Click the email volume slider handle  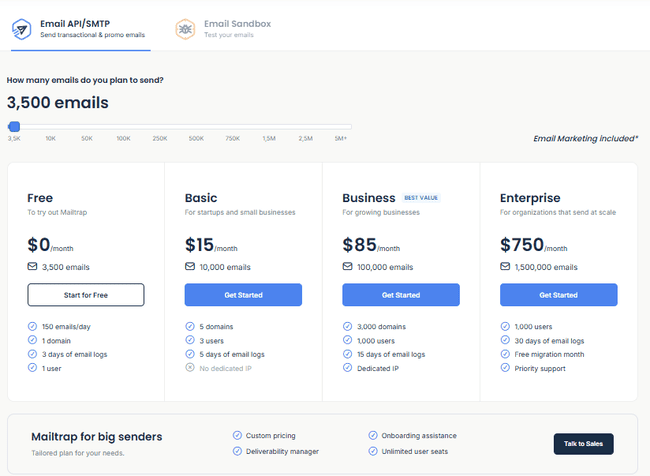pyautogui.click(x=14, y=126)
